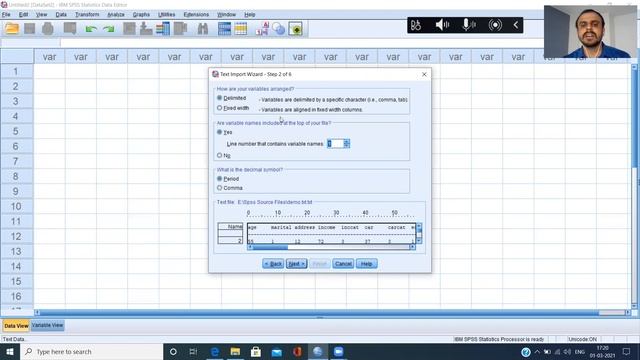Click the green Undo arrow icon
The width and height of the screenshot is (640, 360).
(91, 29)
